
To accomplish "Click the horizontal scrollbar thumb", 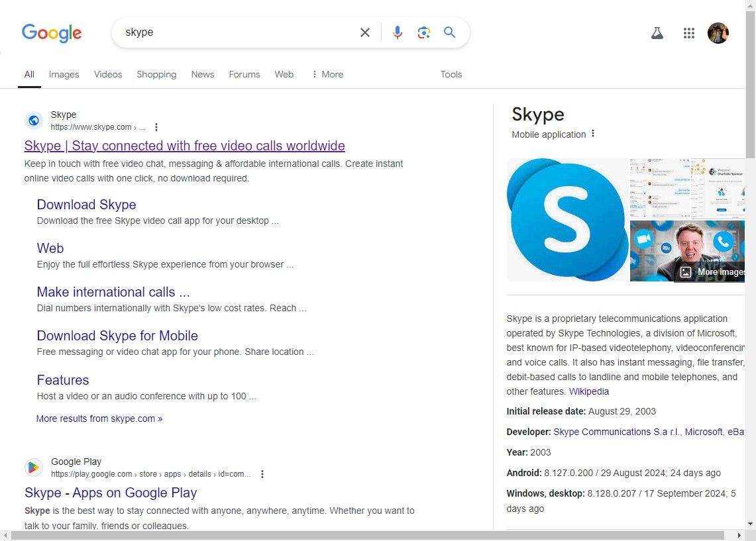I will pos(367,536).
